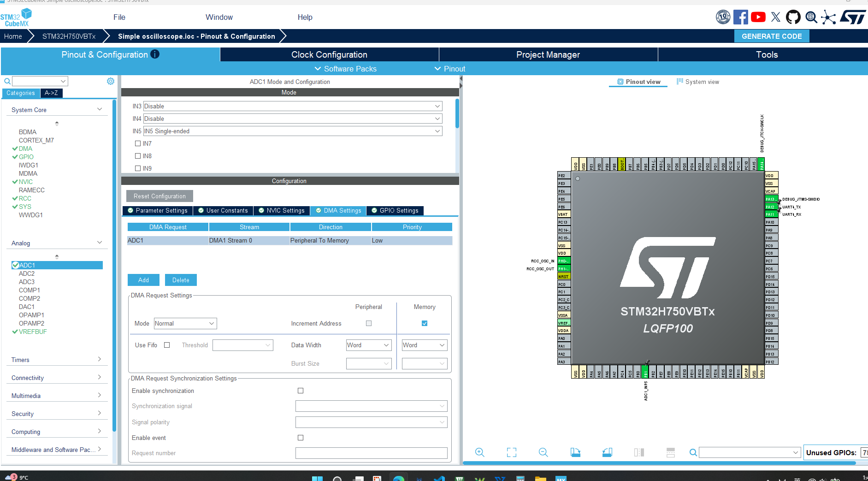Select ADC2 in the Analog list
868x481 pixels.
coord(27,273)
